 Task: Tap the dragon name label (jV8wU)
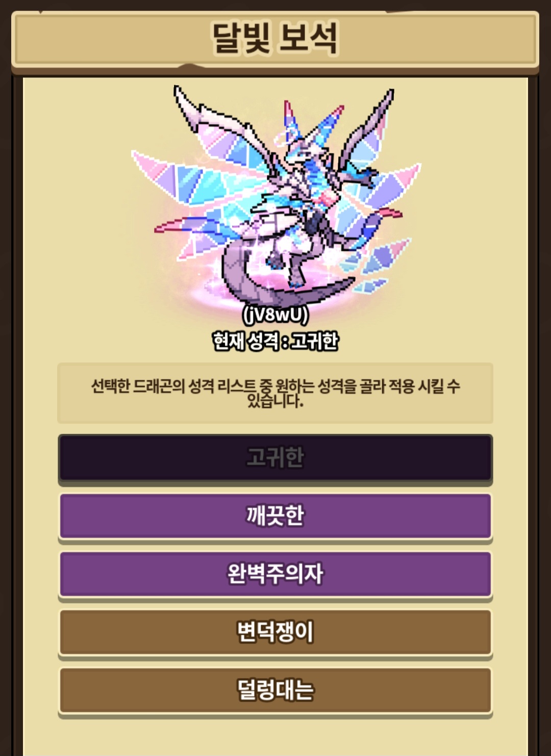tap(275, 315)
